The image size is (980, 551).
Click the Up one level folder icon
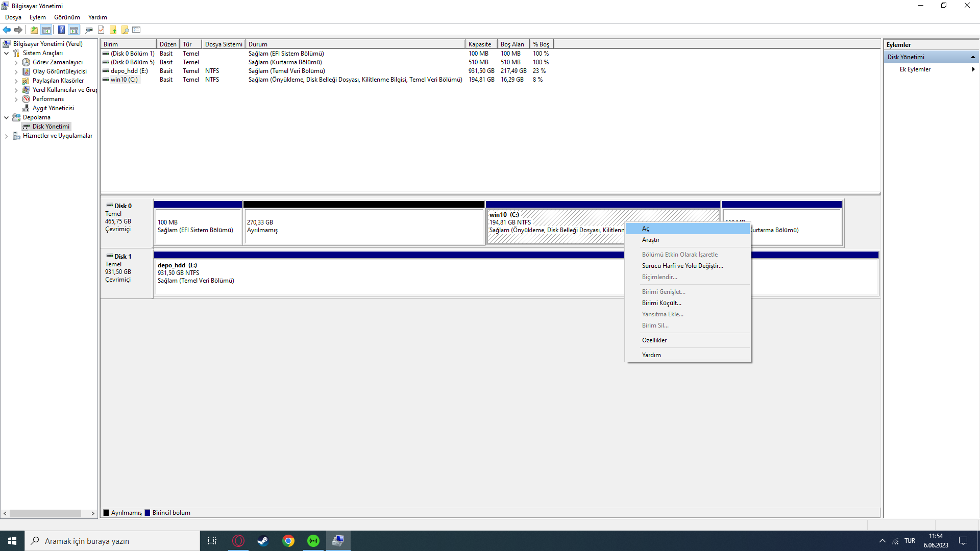34,30
